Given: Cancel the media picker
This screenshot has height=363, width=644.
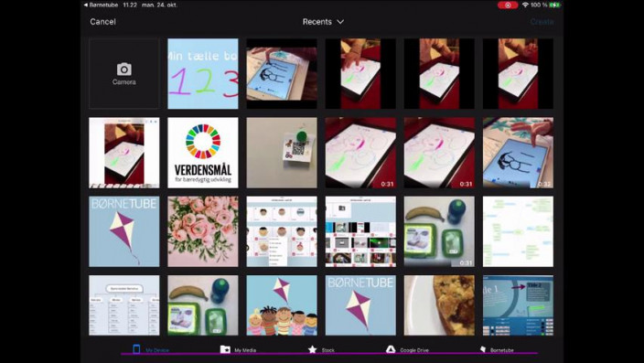Looking at the screenshot, I should (x=102, y=22).
